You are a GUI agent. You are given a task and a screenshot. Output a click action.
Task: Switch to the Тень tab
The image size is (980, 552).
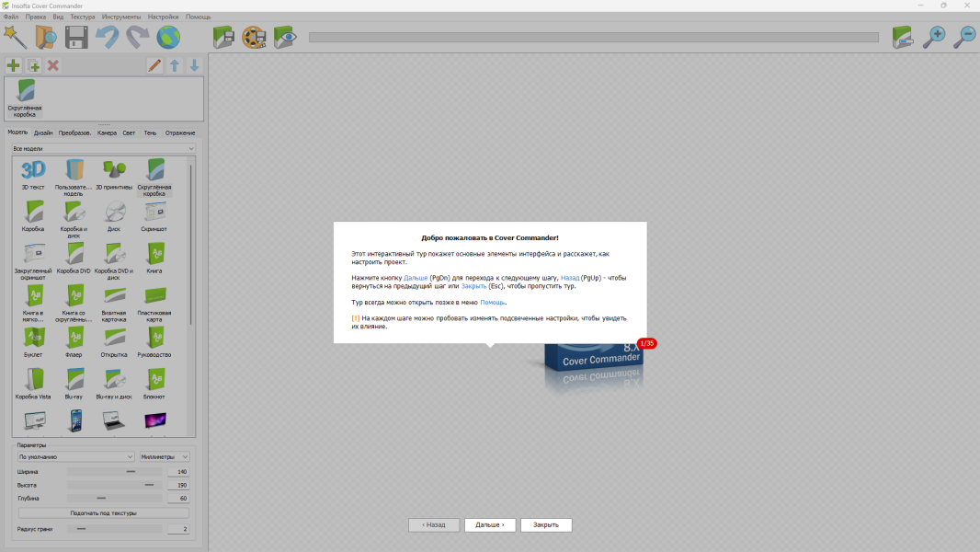[x=150, y=132]
